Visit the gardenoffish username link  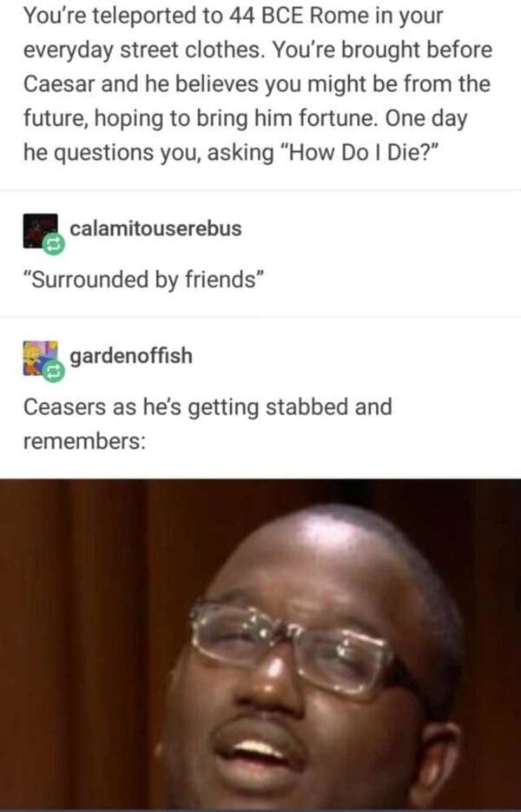pyautogui.click(x=131, y=356)
